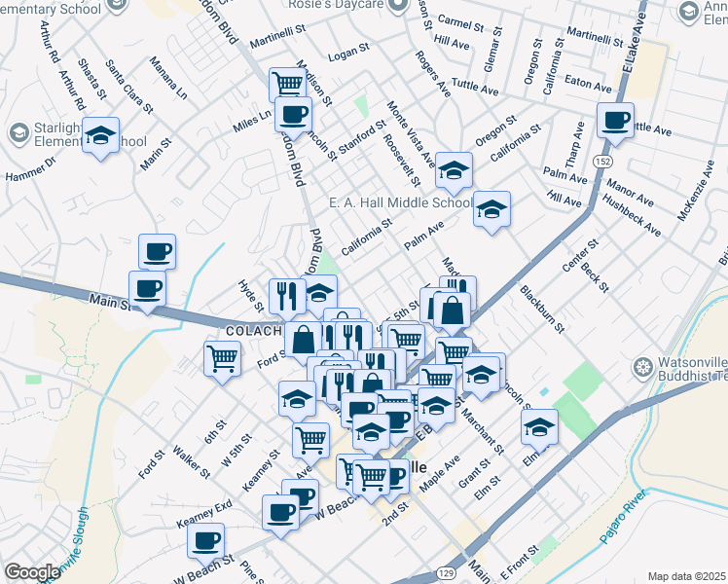This screenshot has height=584, width=728.
Task: Open the E. A. Hall Middle School graduation cap marker
Action: tap(491, 210)
